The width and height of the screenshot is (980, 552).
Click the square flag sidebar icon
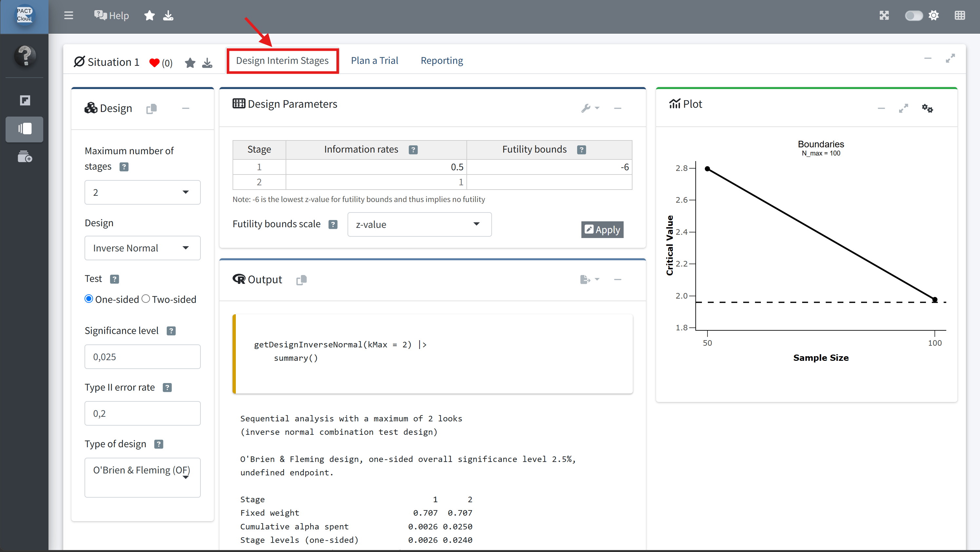tap(25, 101)
